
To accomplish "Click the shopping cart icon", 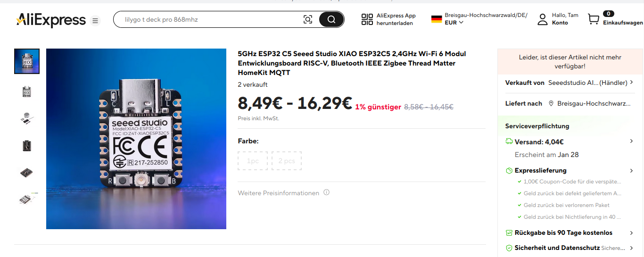I will pyautogui.click(x=593, y=19).
